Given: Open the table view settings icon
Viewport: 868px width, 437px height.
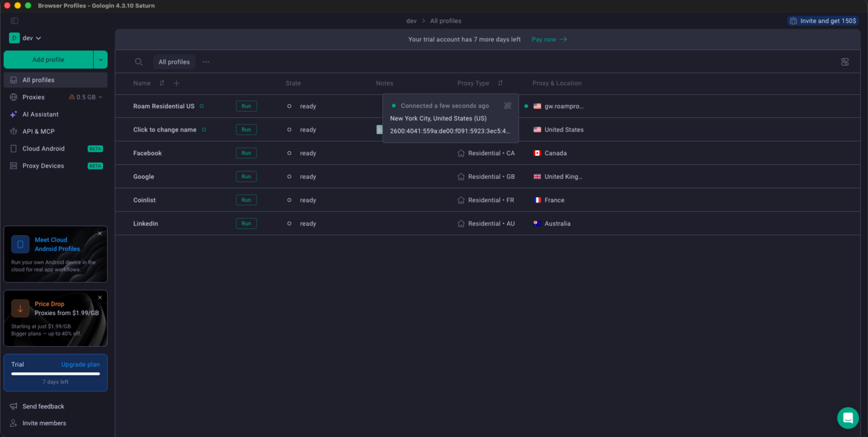Looking at the screenshot, I should point(845,62).
